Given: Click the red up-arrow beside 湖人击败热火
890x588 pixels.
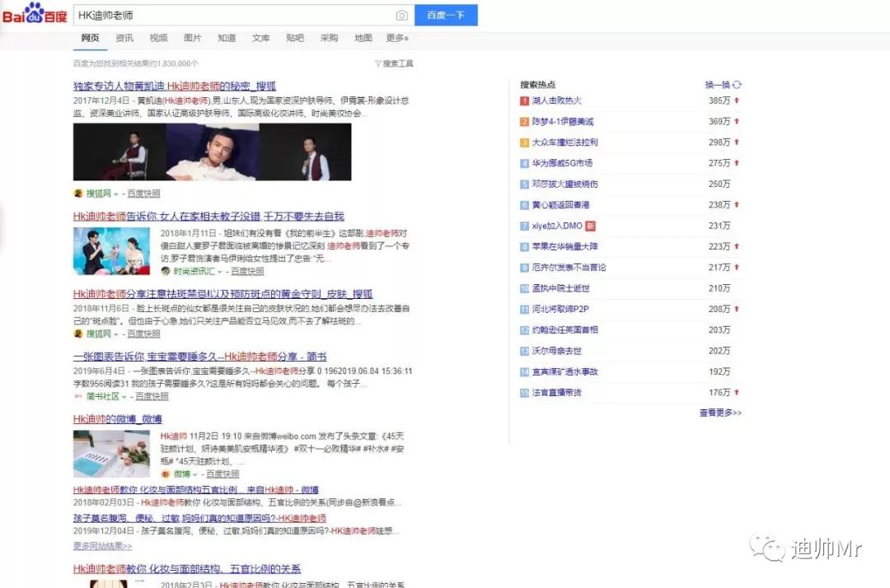Looking at the screenshot, I should tap(734, 100).
